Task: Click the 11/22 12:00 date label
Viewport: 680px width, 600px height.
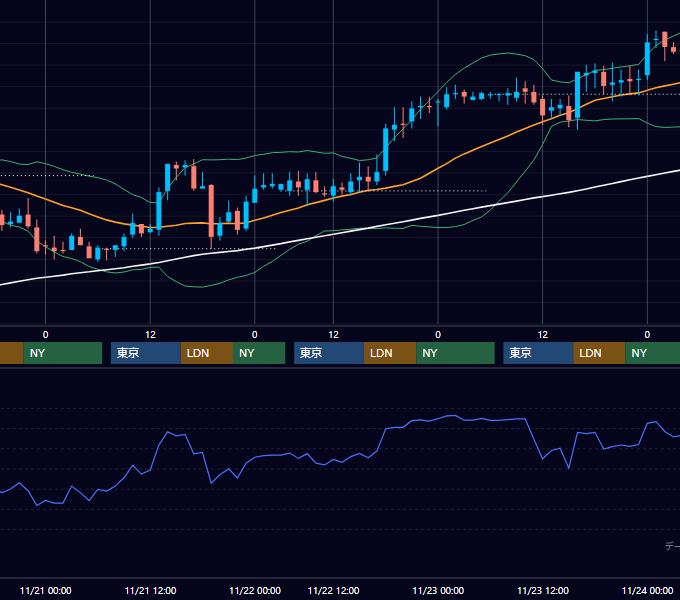Action: (333, 590)
